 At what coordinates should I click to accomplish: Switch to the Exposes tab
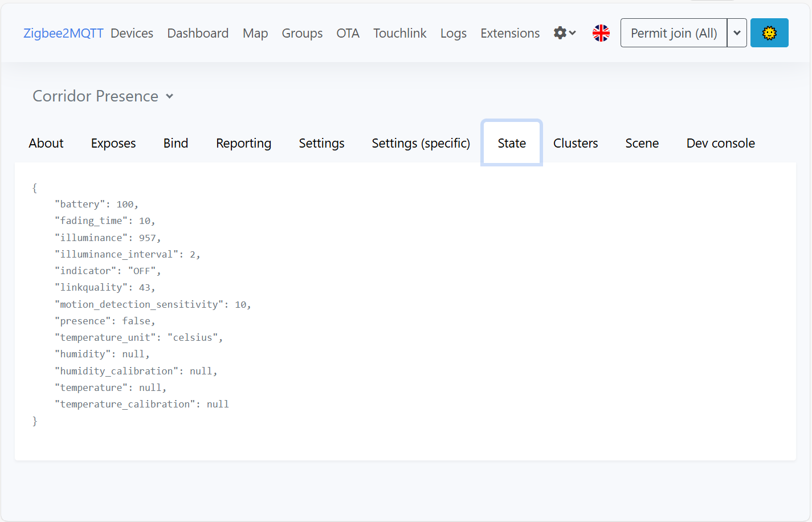[x=113, y=143]
